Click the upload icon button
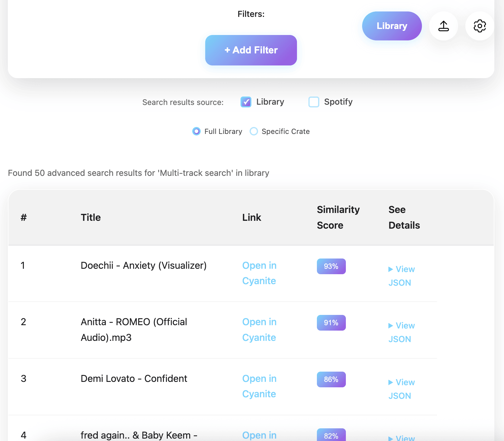 coord(443,26)
